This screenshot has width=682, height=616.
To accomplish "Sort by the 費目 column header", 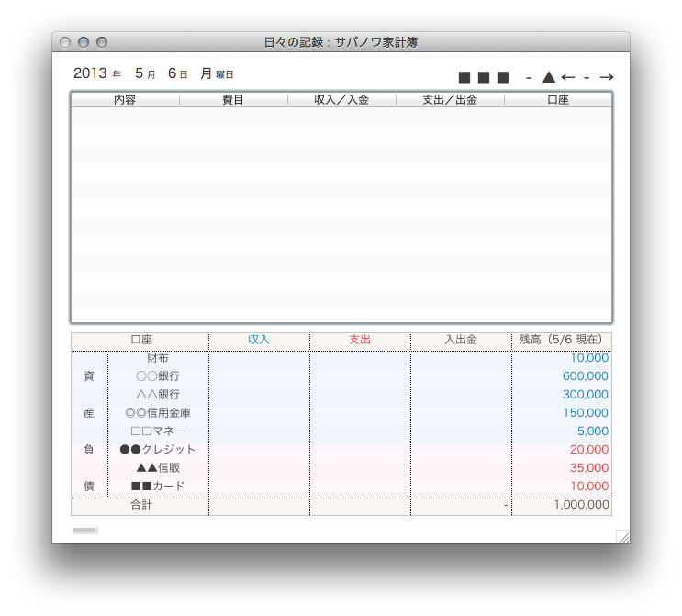I will coord(233,100).
